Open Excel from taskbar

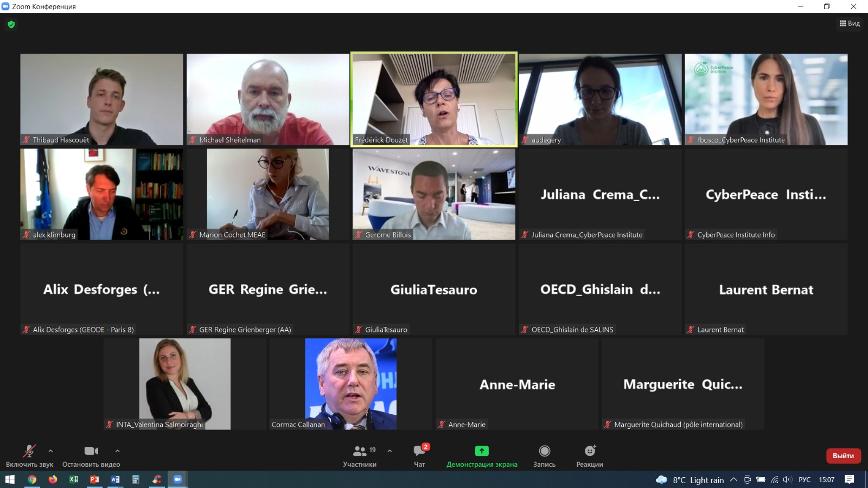click(x=73, y=479)
